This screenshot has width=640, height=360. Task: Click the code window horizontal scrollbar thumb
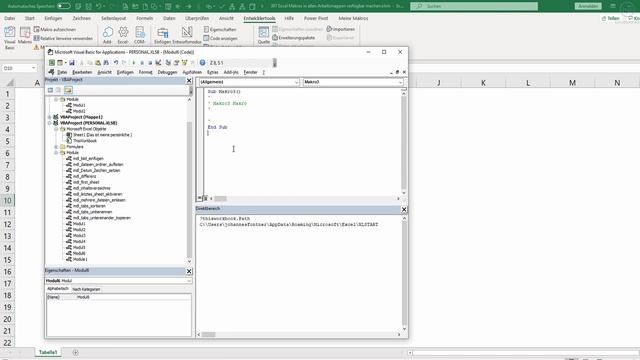pos(220,199)
